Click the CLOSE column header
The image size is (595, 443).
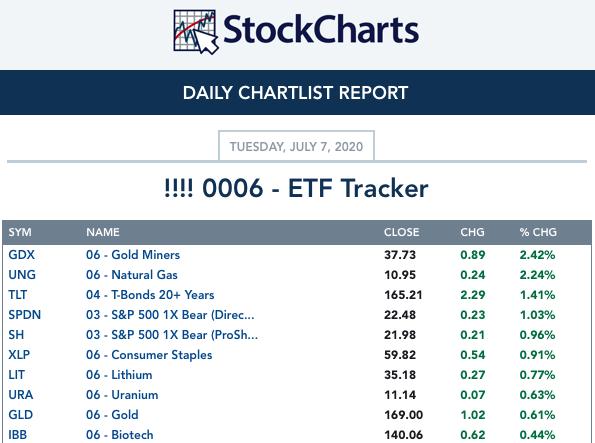tap(401, 232)
